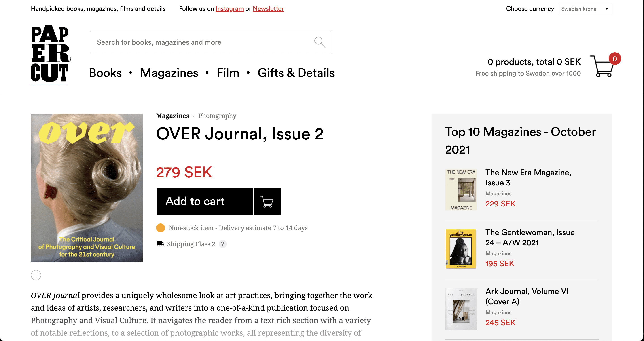The width and height of the screenshot is (644, 341).
Task: Click the cart icon beside Add to cart
Action: tap(267, 202)
